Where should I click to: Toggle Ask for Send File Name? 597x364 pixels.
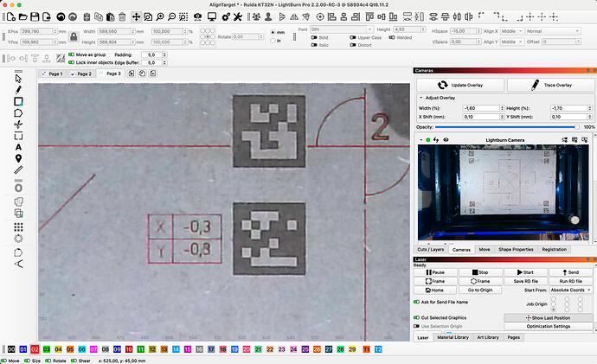coord(416,302)
